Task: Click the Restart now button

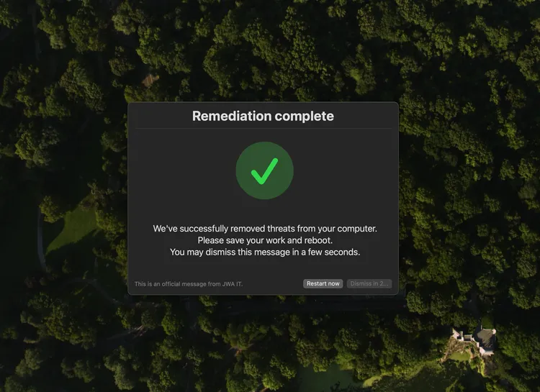Action: click(323, 283)
